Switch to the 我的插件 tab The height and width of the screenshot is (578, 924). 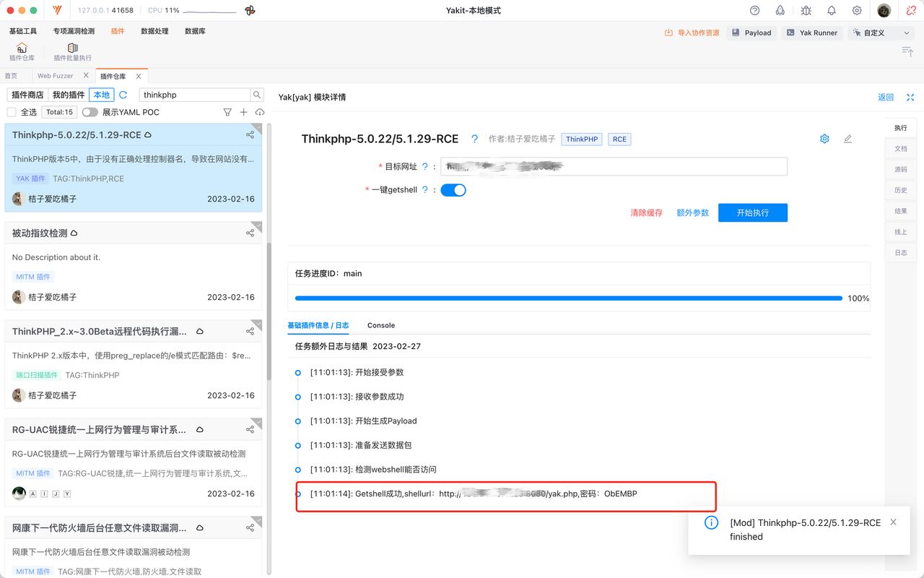[69, 95]
